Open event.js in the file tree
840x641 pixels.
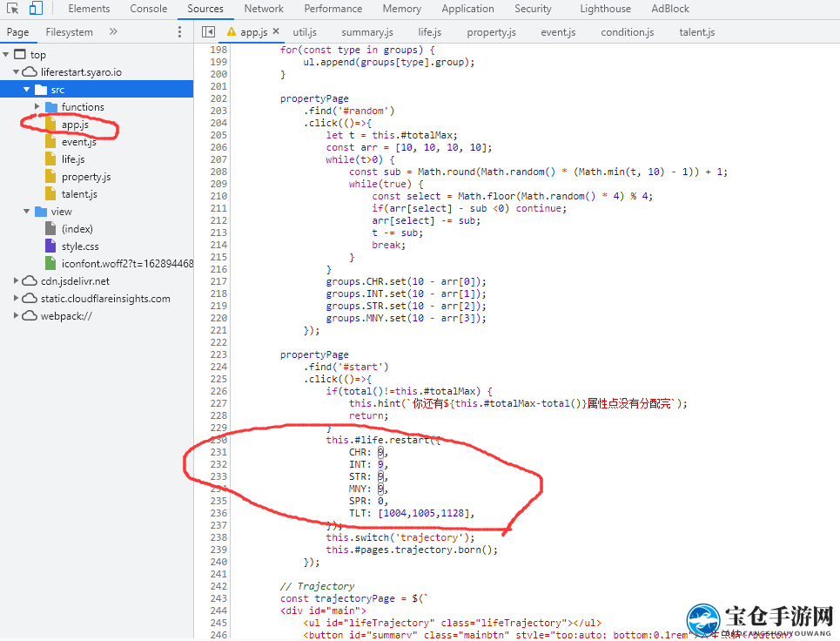pyautogui.click(x=78, y=141)
